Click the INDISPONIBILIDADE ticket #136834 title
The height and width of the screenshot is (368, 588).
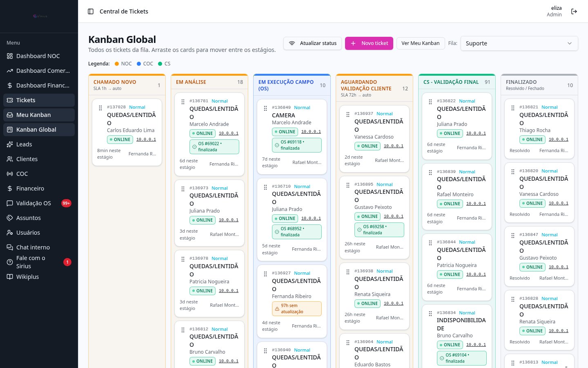pyautogui.click(x=461, y=324)
